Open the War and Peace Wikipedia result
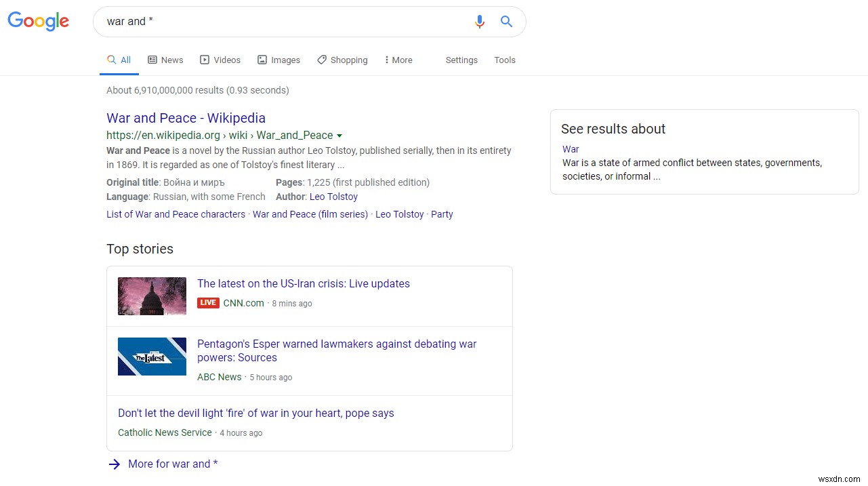This screenshot has height=486, width=868. pos(186,117)
